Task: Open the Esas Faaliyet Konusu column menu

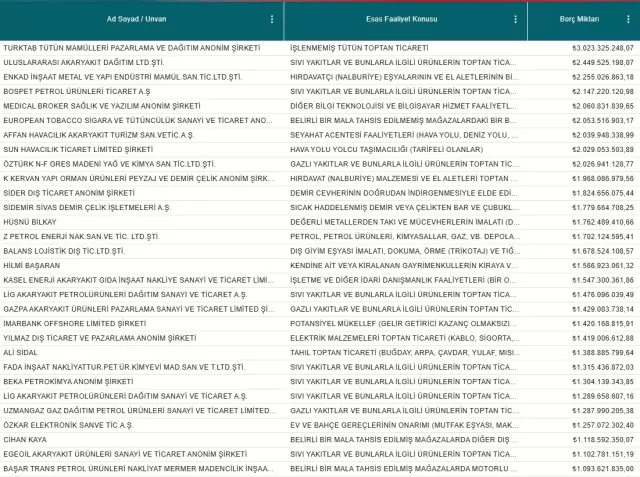Action: point(516,19)
